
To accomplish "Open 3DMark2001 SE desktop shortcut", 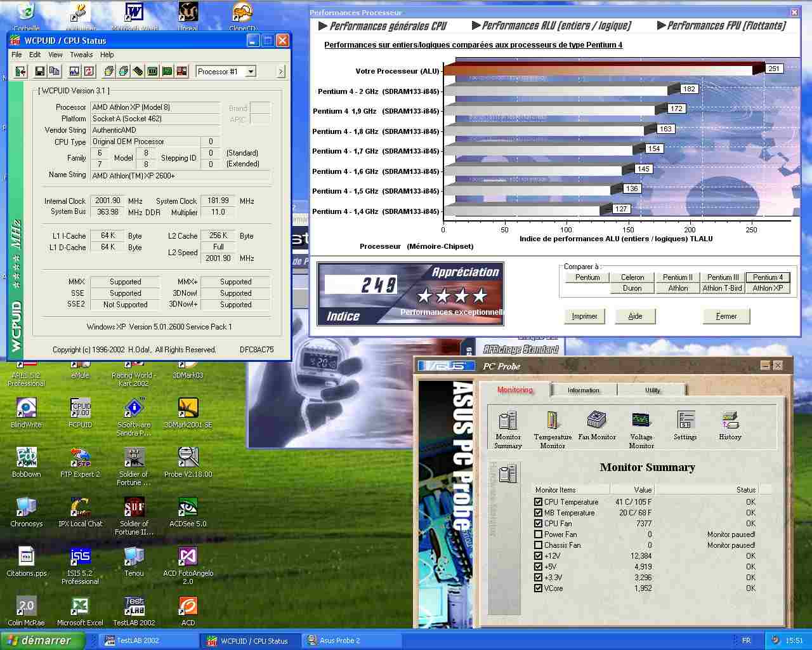I will [x=188, y=413].
